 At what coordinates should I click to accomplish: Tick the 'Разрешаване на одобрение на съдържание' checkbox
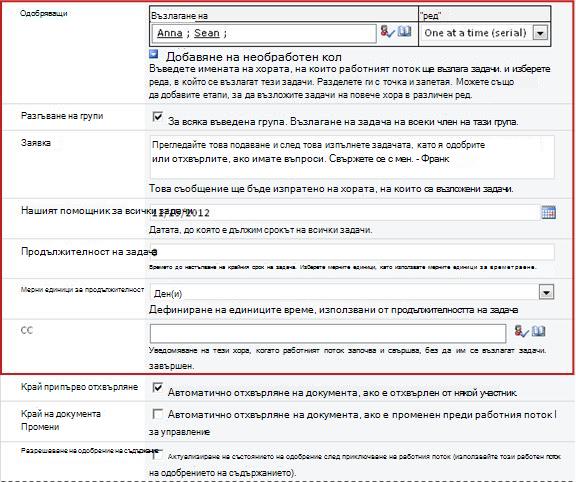click(158, 455)
